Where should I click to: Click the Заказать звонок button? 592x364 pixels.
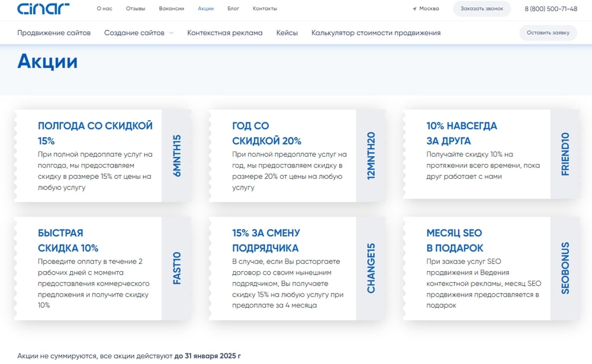pyautogui.click(x=482, y=9)
